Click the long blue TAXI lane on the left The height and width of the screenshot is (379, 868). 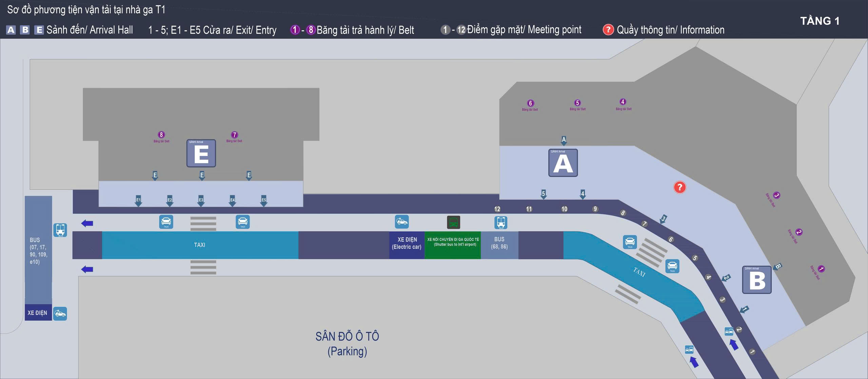pyautogui.click(x=200, y=245)
